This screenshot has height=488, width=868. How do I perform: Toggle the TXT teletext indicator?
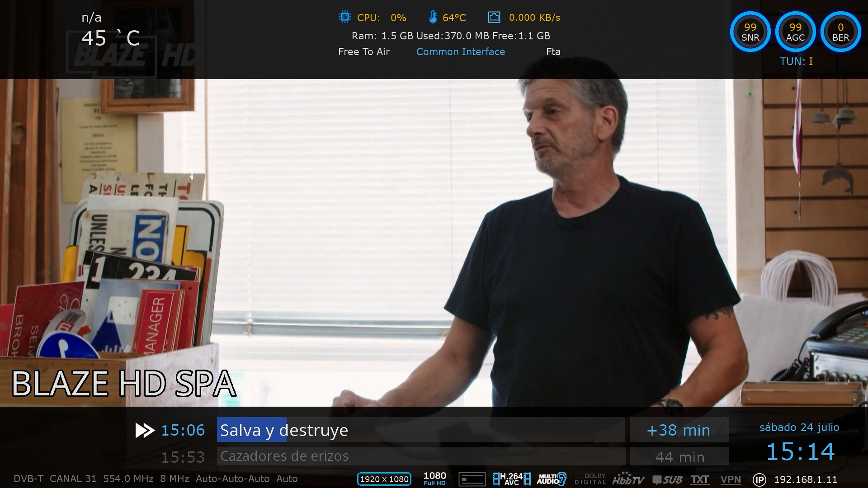[699, 480]
